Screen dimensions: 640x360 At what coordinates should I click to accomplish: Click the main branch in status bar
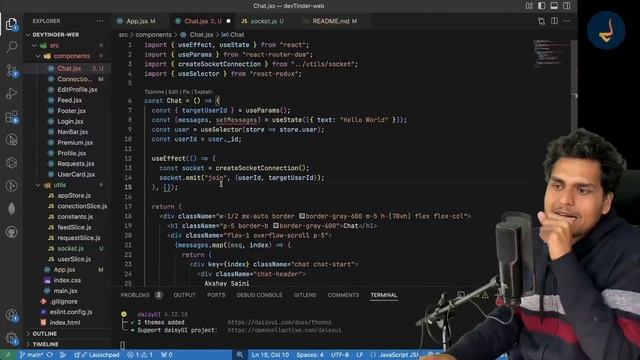(32, 355)
